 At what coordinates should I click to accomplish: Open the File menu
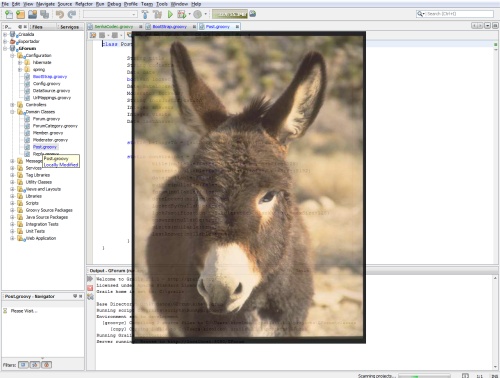tap(5, 4)
